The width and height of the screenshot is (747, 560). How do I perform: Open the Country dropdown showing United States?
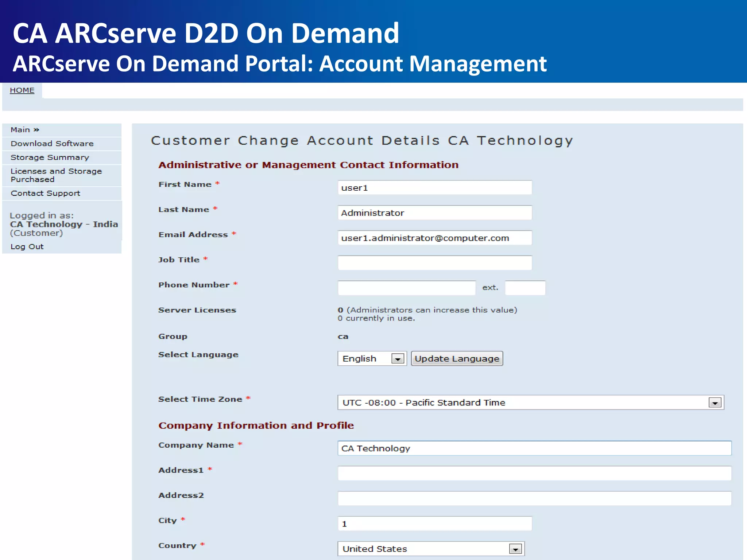click(431, 549)
